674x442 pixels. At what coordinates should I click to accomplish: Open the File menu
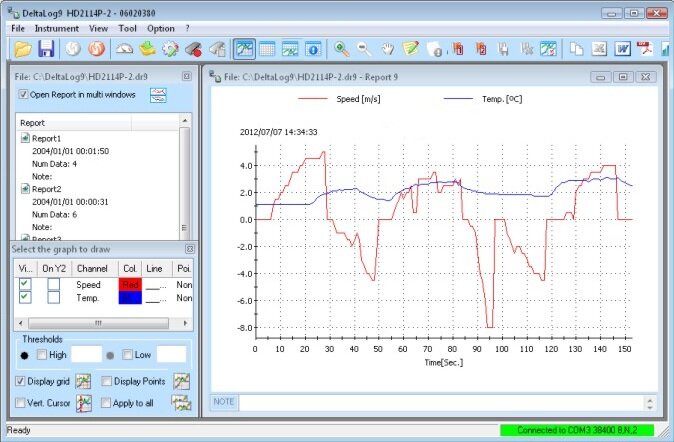pos(18,28)
